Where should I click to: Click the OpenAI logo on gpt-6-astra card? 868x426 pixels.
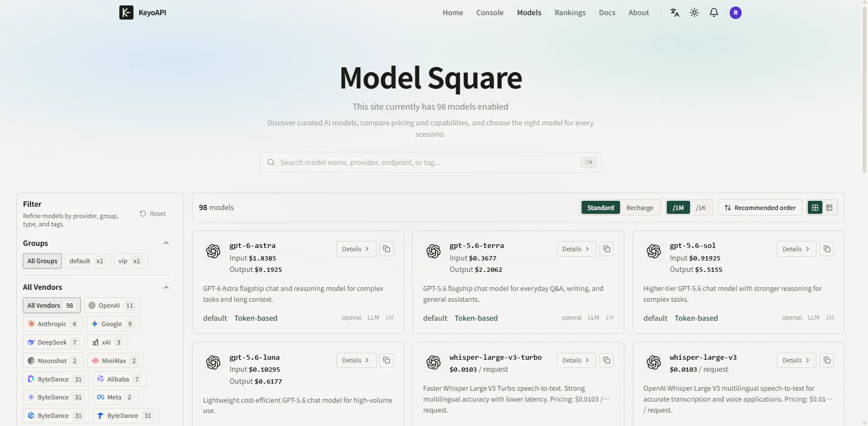tap(213, 251)
